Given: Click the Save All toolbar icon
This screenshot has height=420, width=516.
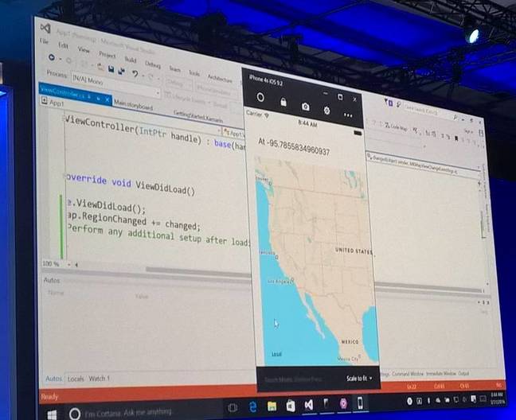Looking at the screenshot, I should (x=121, y=71).
